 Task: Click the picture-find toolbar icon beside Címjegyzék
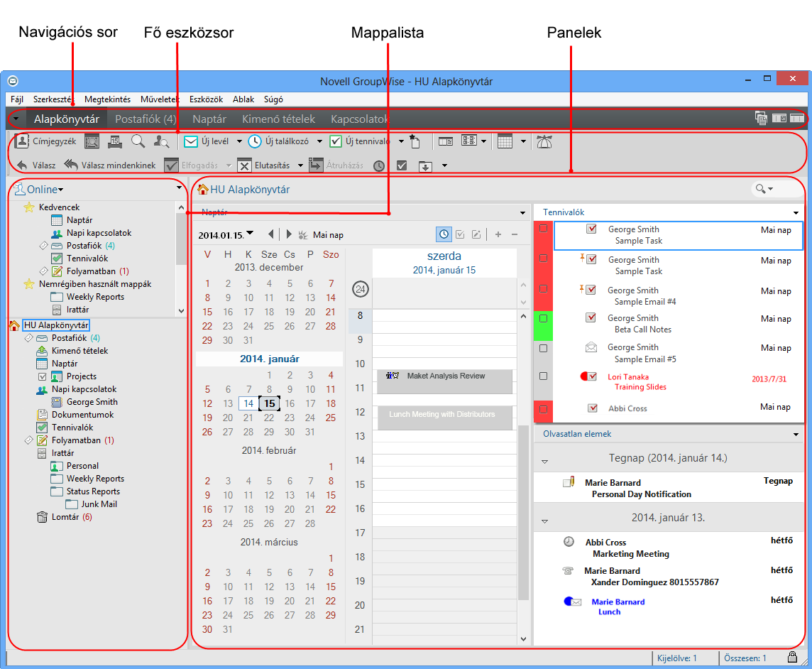(x=92, y=141)
